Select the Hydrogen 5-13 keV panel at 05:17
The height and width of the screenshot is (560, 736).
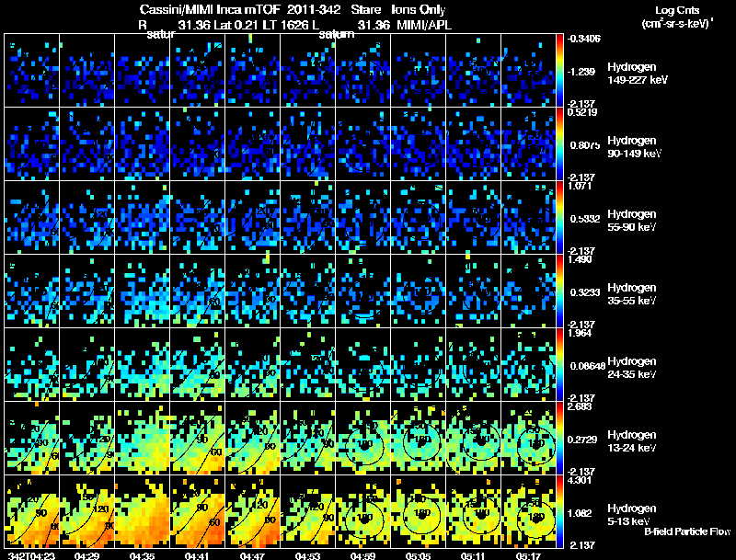528,512
